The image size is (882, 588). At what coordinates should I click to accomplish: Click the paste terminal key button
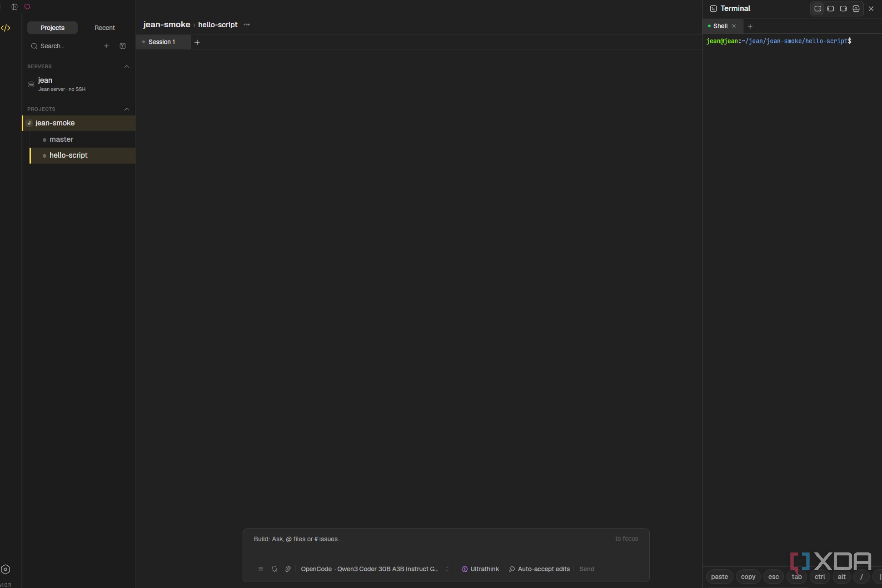[719, 577]
